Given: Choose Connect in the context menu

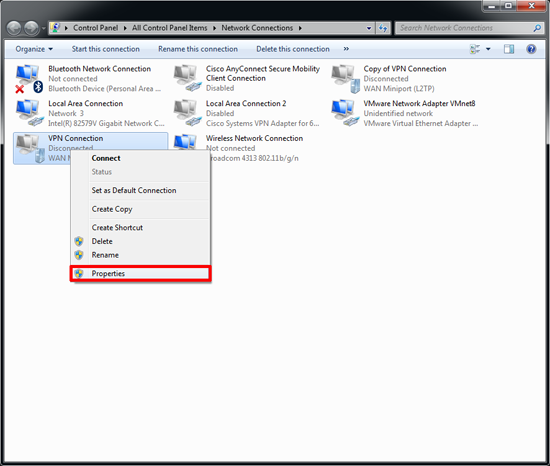Looking at the screenshot, I should click(106, 158).
